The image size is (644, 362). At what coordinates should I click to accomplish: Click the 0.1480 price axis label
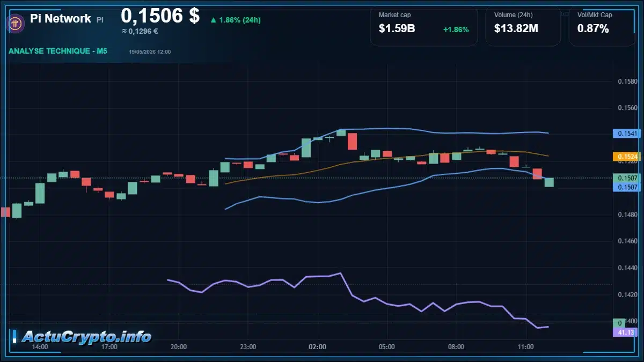(627, 215)
